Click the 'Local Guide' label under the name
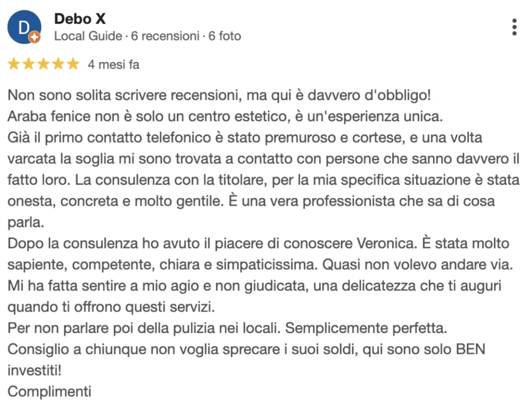532x407 pixels. [x=88, y=36]
